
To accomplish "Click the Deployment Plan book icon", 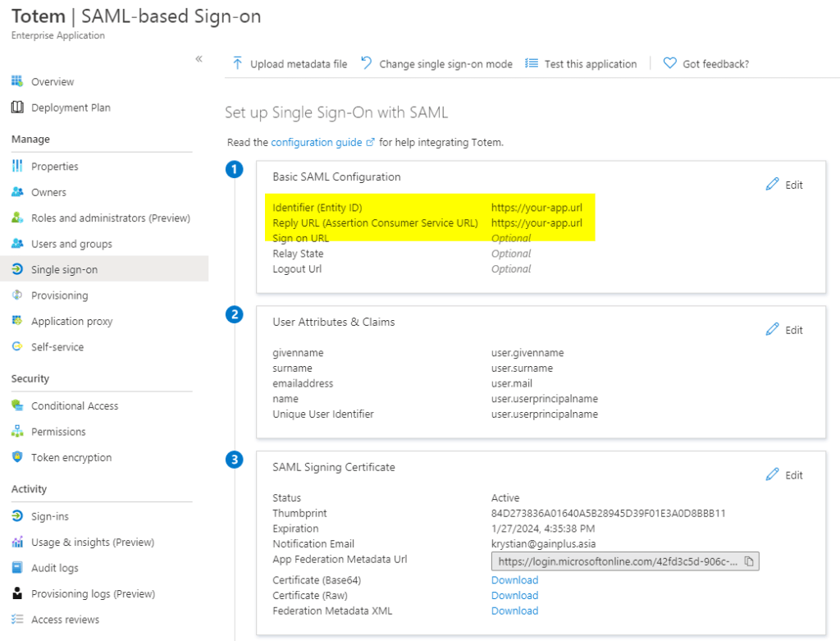I will pos(17,108).
